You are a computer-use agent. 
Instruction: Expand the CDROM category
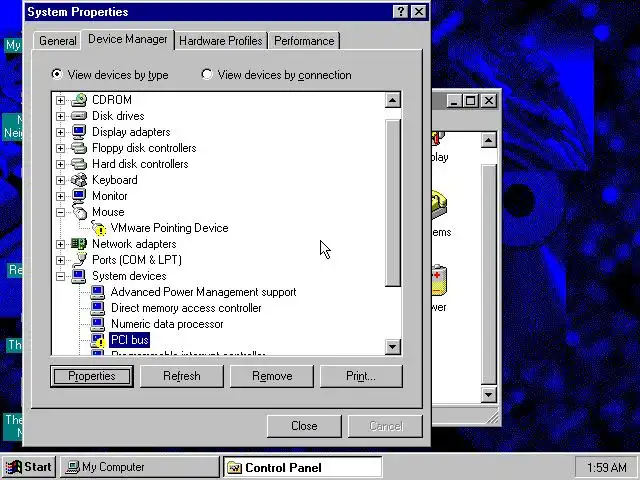[60, 100]
